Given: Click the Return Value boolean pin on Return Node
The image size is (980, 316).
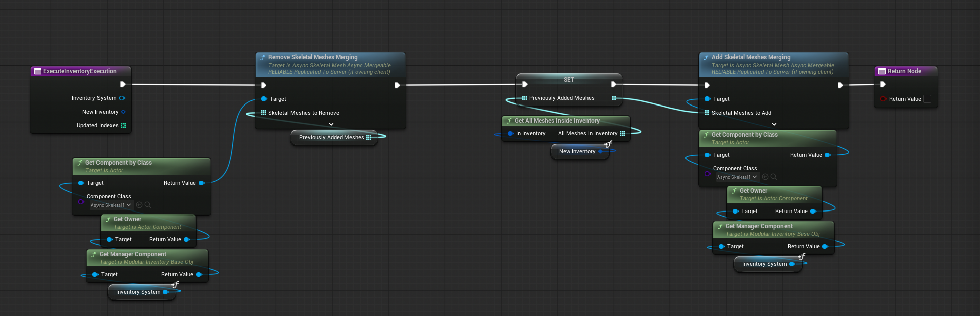Looking at the screenshot, I should click(883, 99).
